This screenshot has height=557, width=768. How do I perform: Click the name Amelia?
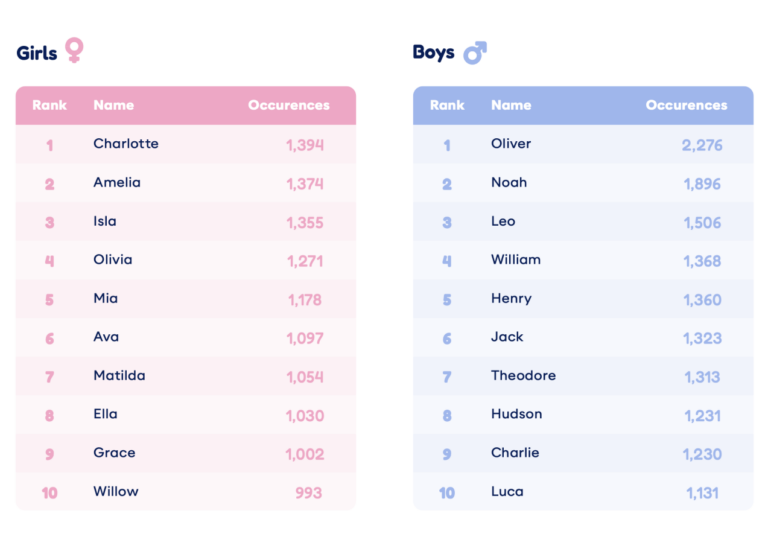point(117,182)
